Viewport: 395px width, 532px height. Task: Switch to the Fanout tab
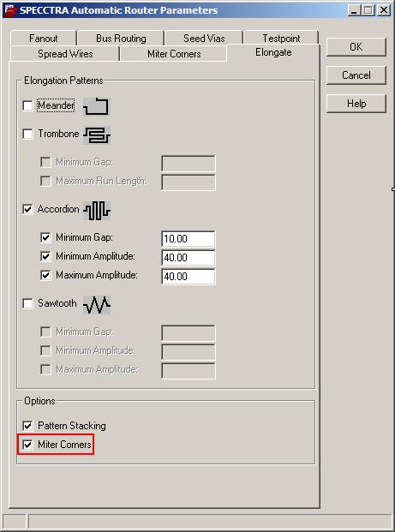click(44, 39)
